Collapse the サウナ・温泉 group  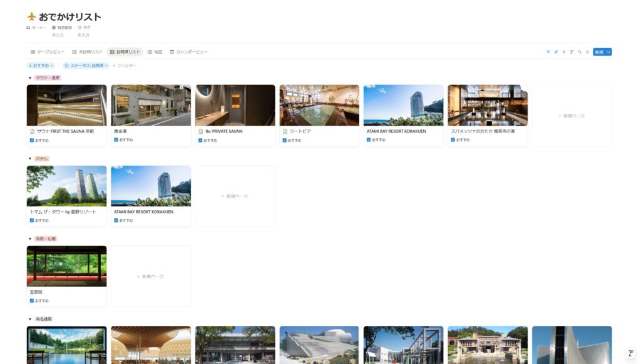[29, 78]
